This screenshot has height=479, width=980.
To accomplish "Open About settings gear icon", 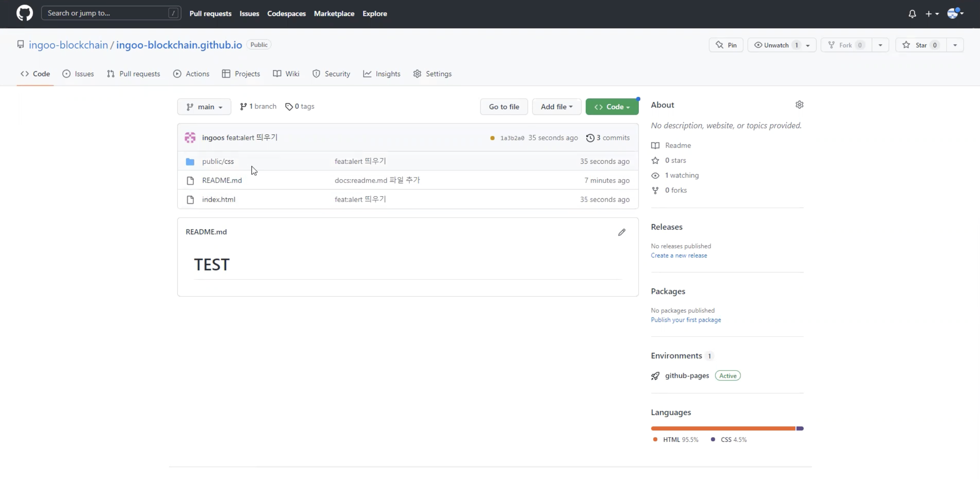I will [799, 105].
